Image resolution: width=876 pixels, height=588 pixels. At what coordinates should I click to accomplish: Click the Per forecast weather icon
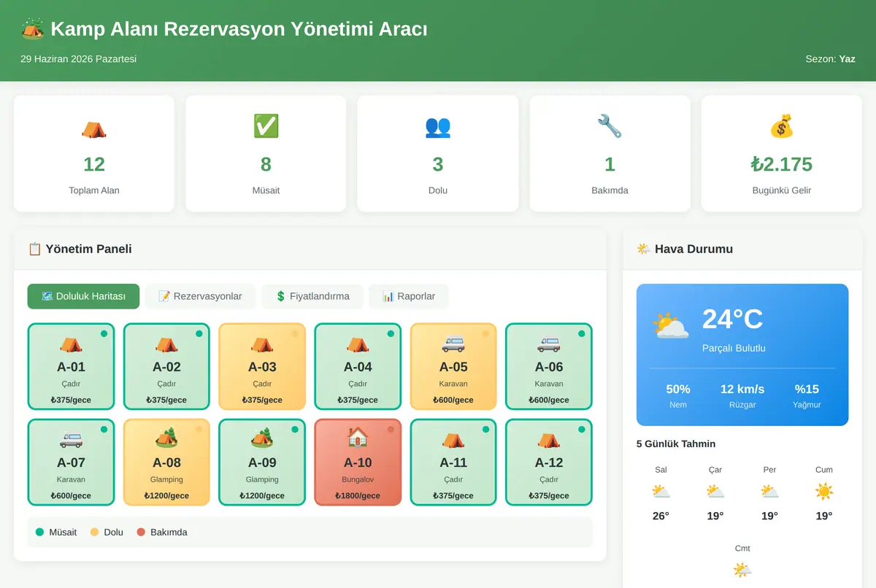769,492
